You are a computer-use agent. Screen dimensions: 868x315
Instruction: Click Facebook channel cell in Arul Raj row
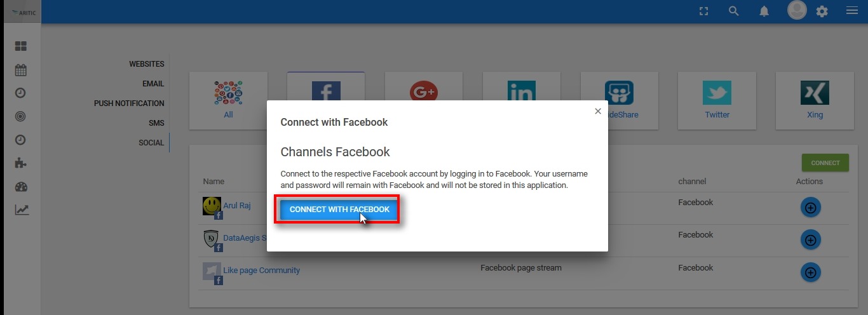[696, 203]
